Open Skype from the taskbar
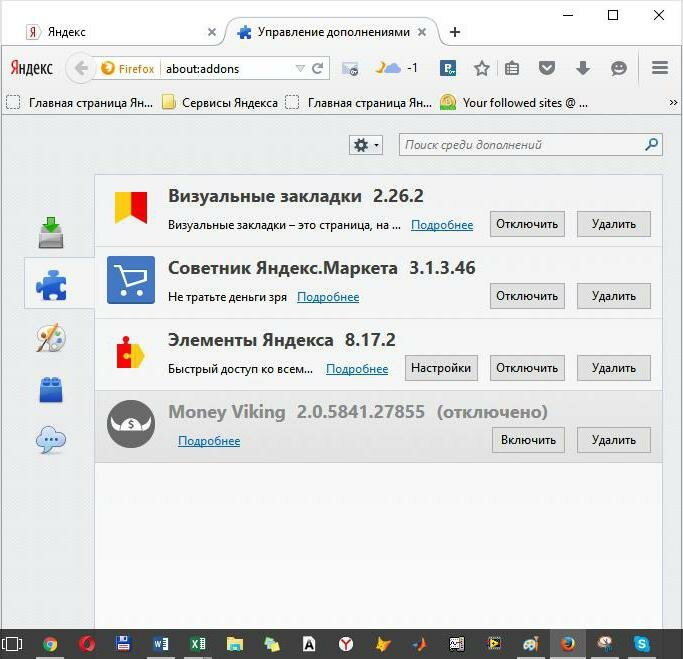The width and height of the screenshot is (683, 659). tap(642, 644)
